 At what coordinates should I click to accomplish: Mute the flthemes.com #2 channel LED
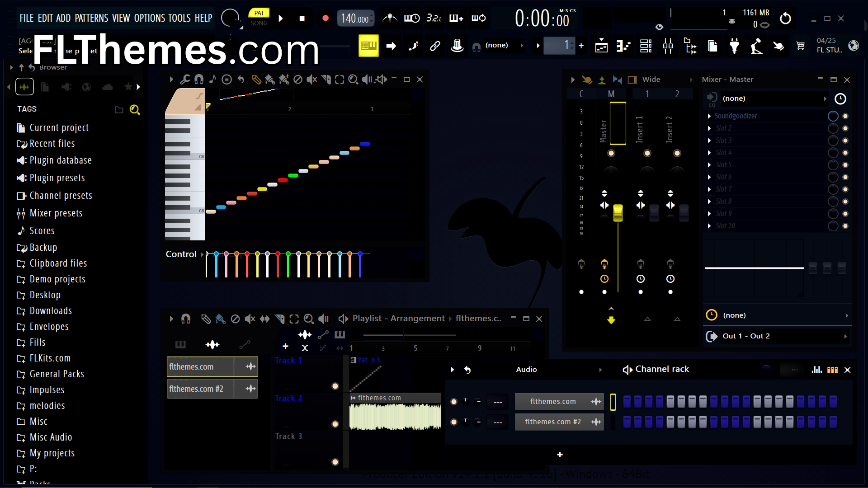454,422
